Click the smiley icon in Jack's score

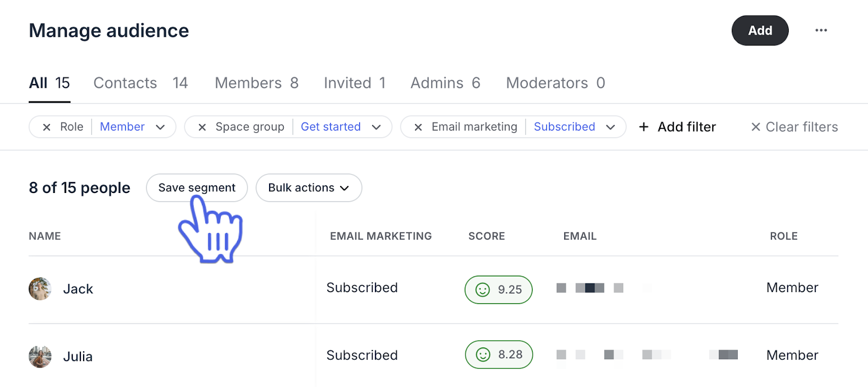(x=482, y=290)
